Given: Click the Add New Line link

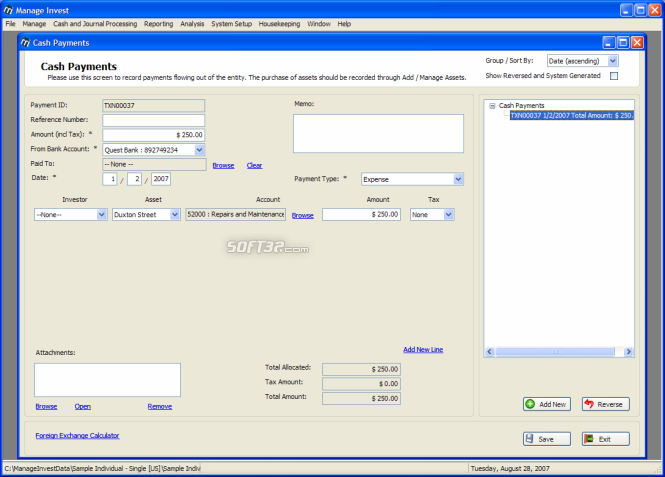Looking at the screenshot, I should [423, 349].
